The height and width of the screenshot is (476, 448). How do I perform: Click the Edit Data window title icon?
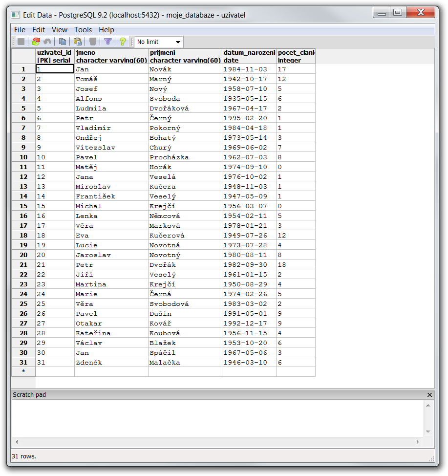coord(16,15)
